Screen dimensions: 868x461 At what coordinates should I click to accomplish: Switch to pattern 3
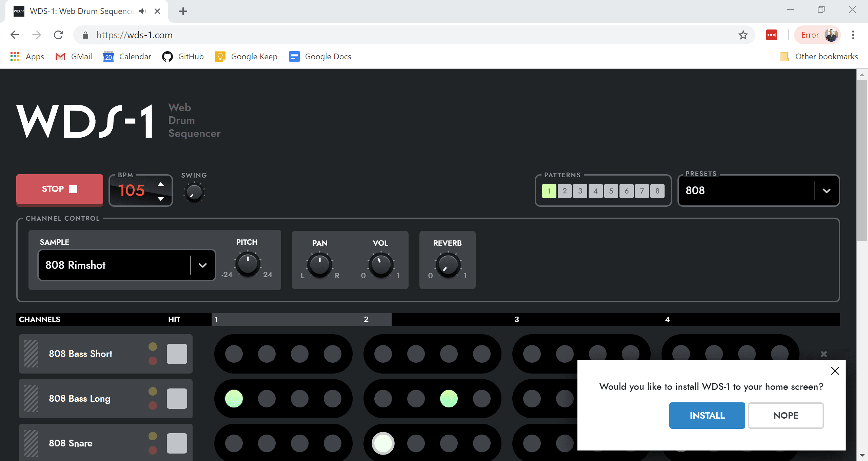pos(580,191)
